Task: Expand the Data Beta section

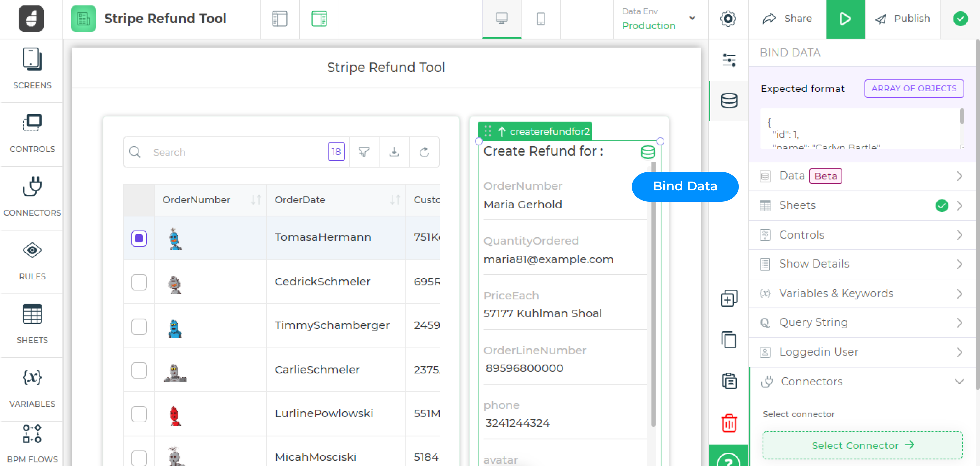Action: click(x=862, y=176)
